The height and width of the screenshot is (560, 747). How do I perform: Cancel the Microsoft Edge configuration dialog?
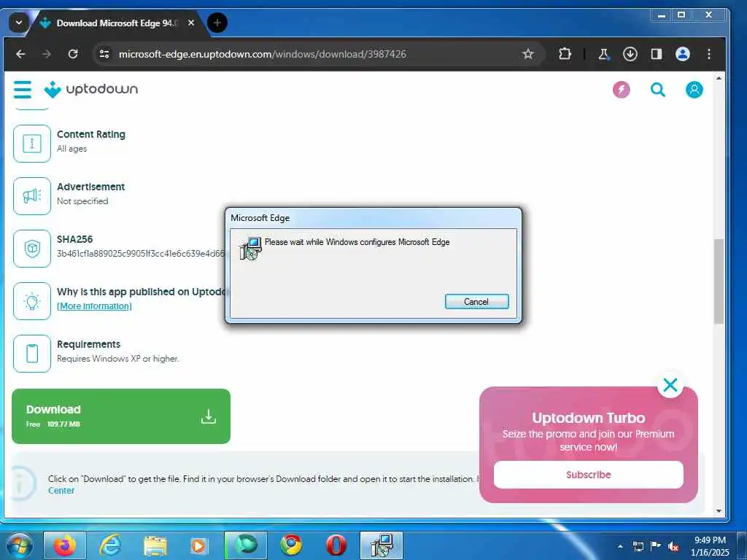476,301
